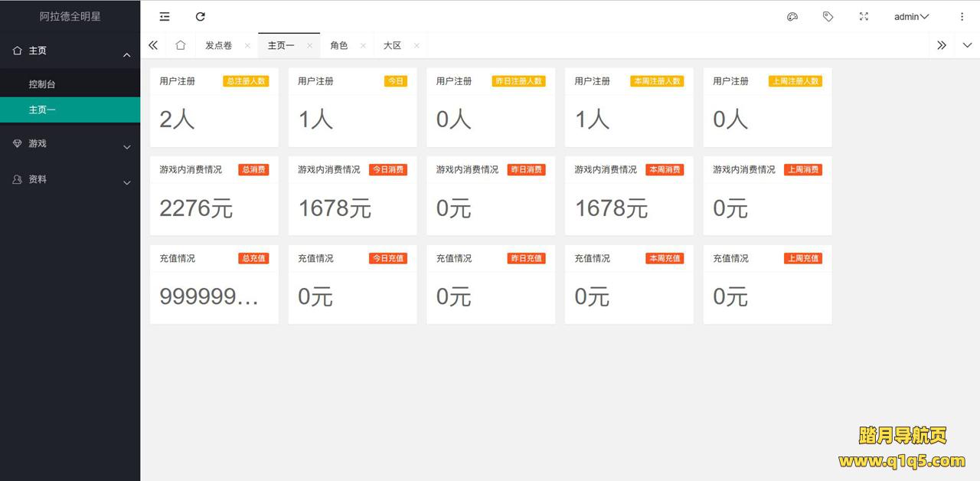Screen dimensions: 980x481
Task: Click the home icon tab
Action: (x=181, y=45)
